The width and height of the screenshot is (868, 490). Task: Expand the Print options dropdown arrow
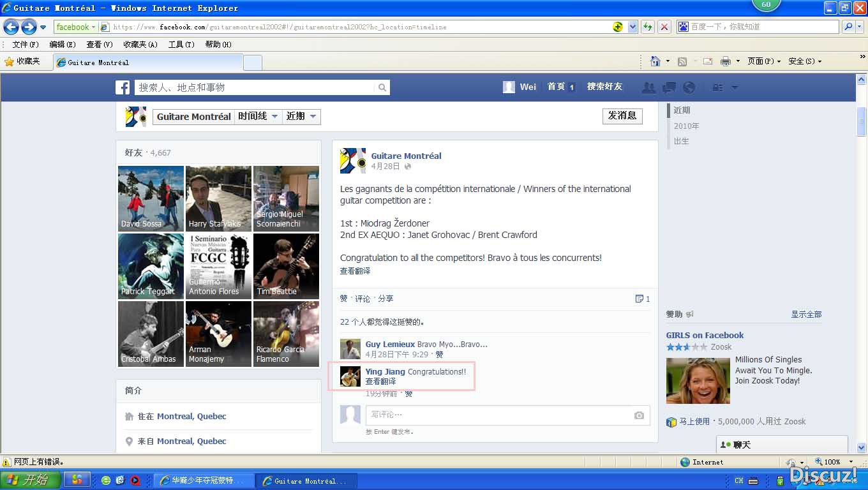pos(738,61)
